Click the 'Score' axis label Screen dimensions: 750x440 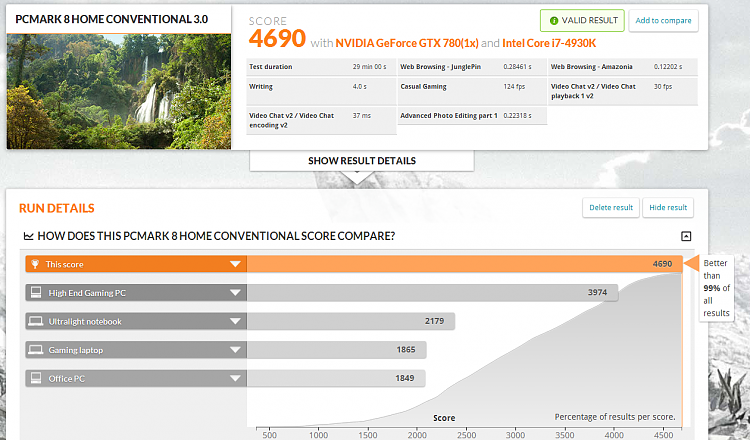click(x=444, y=418)
